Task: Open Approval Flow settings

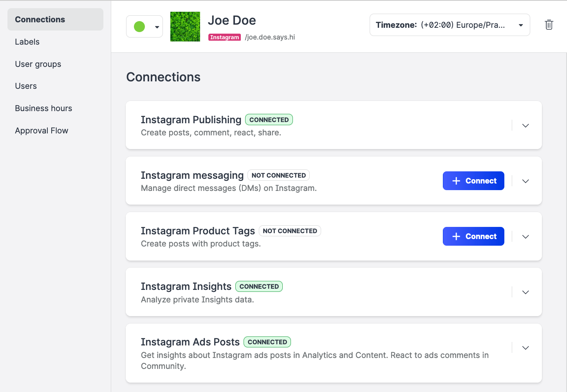Action: [x=42, y=131]
